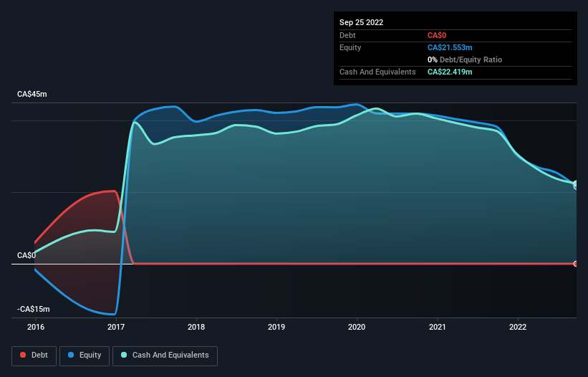Toggle the Cash And Equivalents legend button

click(x=165, y=355)
